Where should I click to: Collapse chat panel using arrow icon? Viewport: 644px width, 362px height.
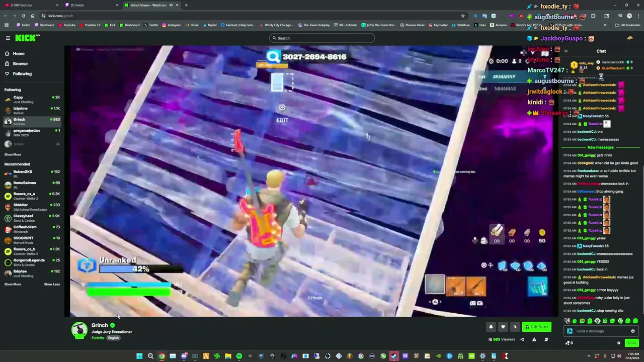(566, 51)
